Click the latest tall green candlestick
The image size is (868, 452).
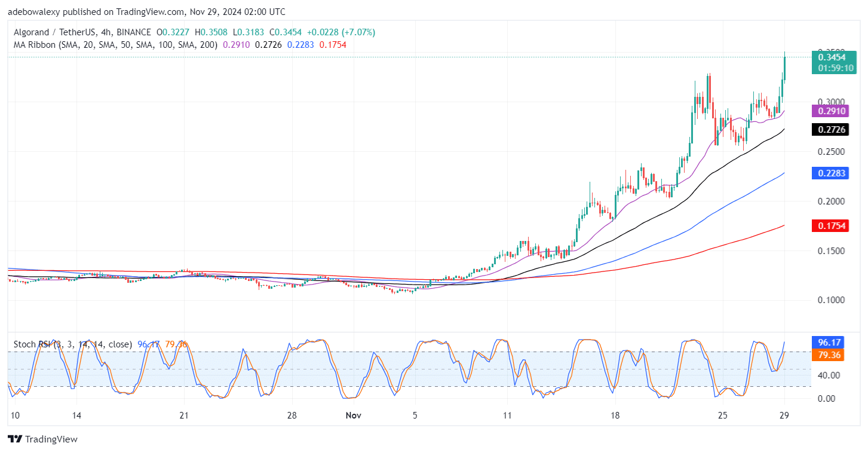[x=784, y=66]
